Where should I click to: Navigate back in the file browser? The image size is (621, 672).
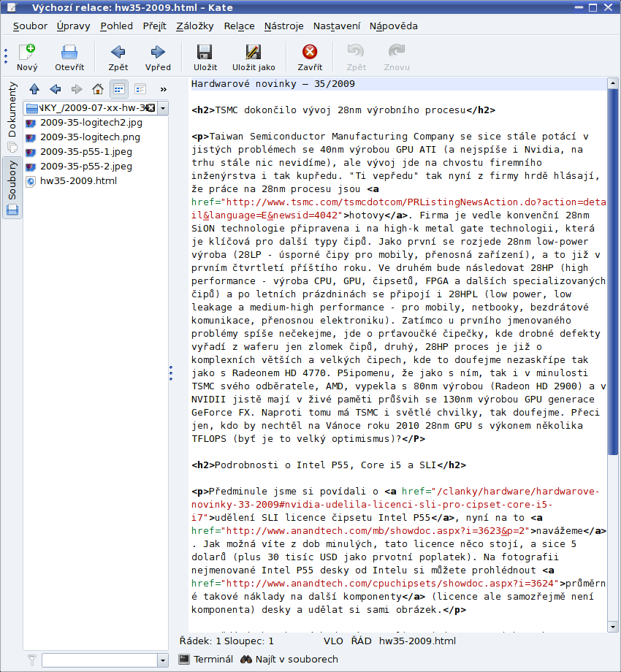click(x=56, y=89)
